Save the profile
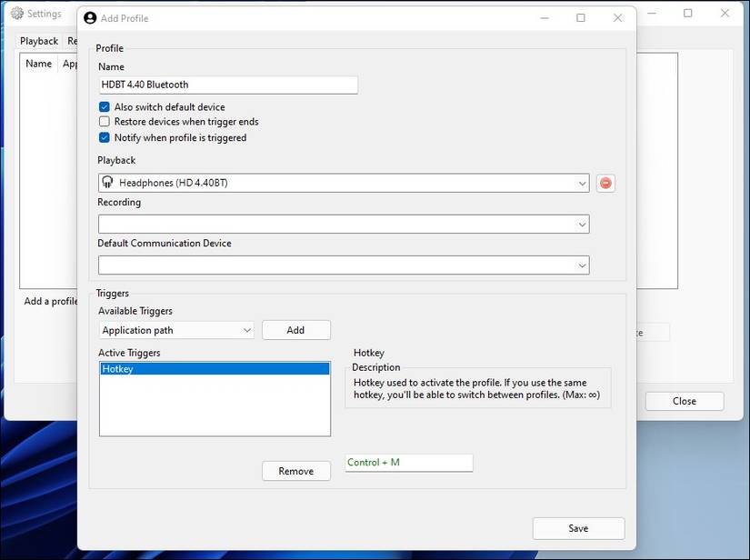The height and width of the screenshot is (560, 750). click(578, 528)
